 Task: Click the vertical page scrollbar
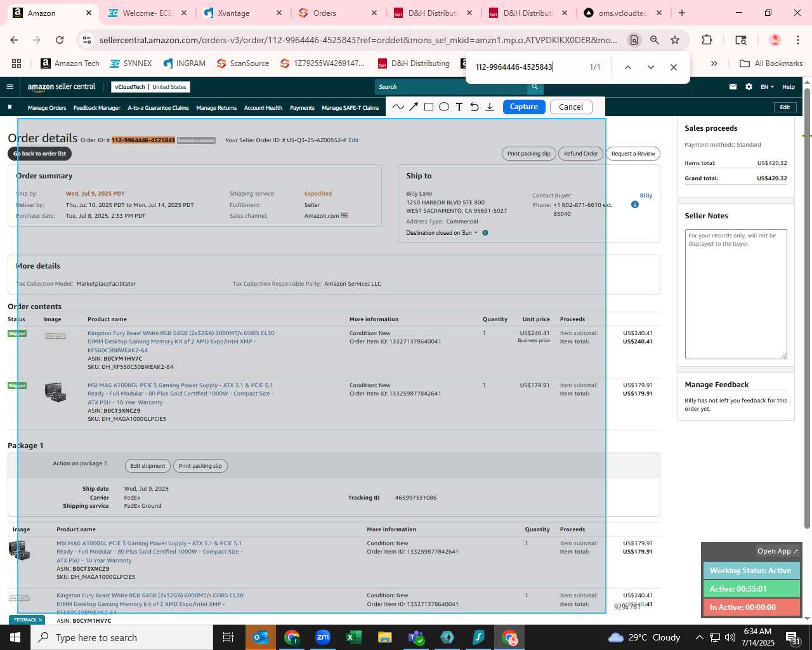click(x=807, y=308)
